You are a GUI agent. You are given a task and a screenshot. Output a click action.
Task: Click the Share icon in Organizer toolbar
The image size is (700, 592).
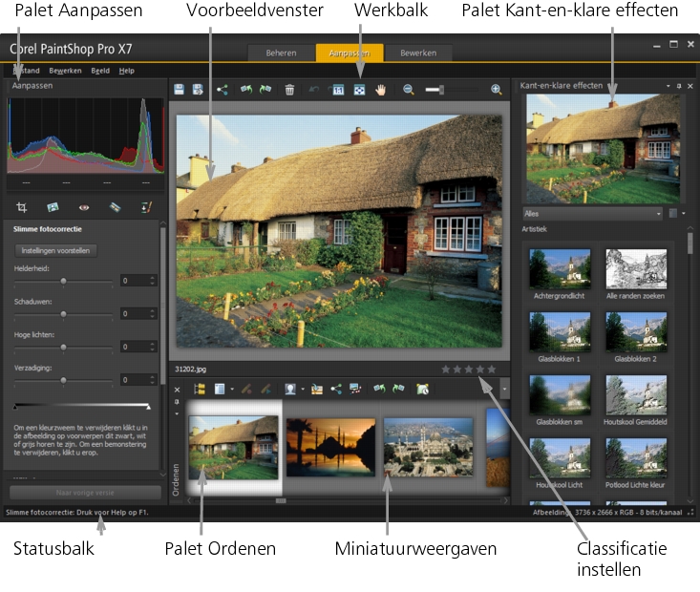tap(336, 389)
